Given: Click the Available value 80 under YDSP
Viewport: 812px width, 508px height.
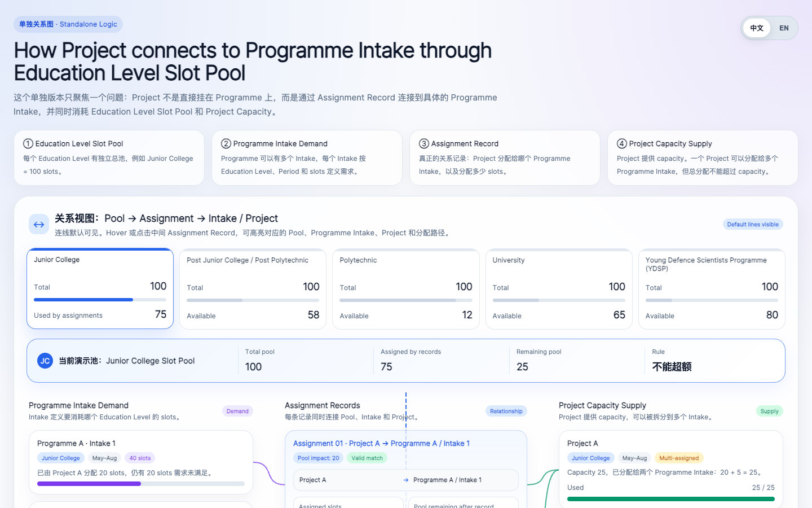Looking at the screenshot, I should click(x=772, y=315).
